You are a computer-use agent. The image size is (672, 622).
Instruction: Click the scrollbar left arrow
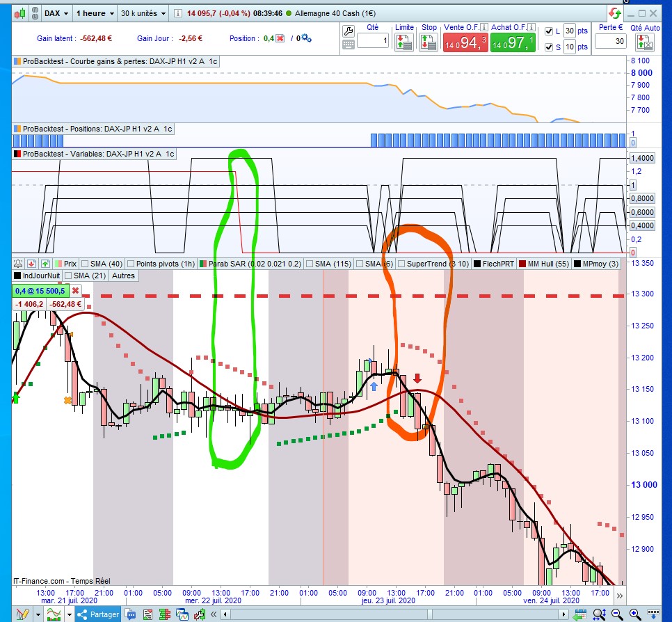pyautogui.click(x=225, y=614)
